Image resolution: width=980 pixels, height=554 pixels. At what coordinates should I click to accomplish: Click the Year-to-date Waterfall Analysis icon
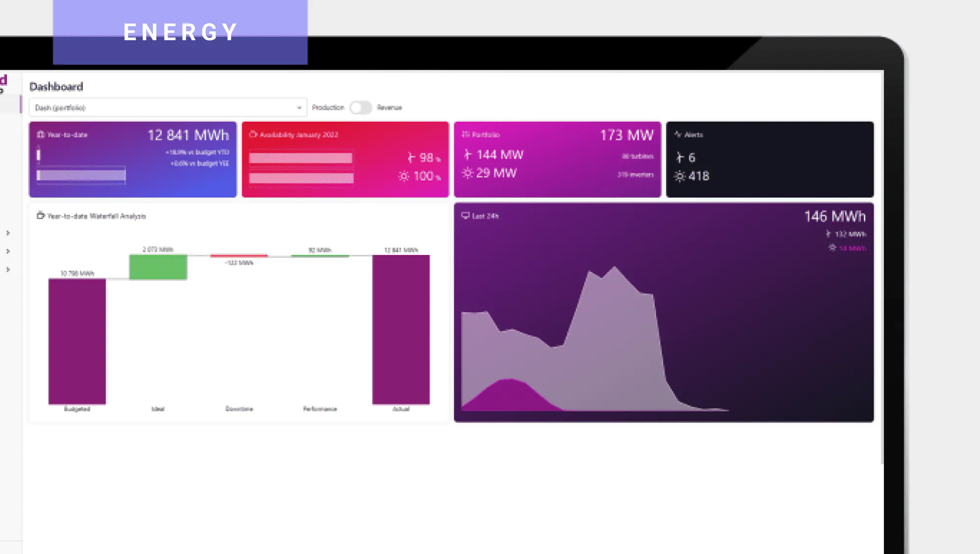coord(41,215)
